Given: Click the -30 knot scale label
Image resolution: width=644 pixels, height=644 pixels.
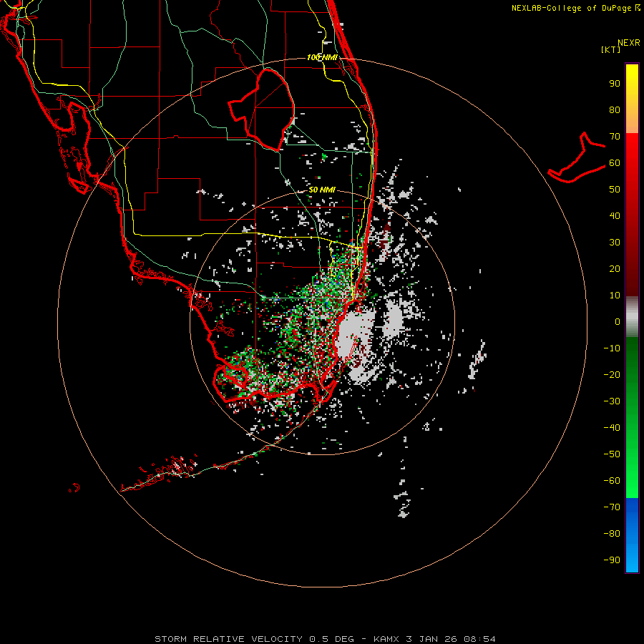Looking at the screenshot, I should point(612,401).
